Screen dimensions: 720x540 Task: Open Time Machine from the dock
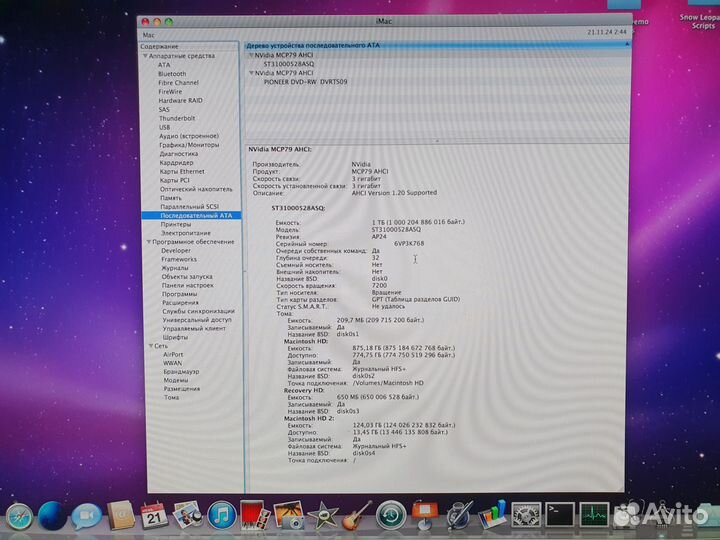(391, 515)
